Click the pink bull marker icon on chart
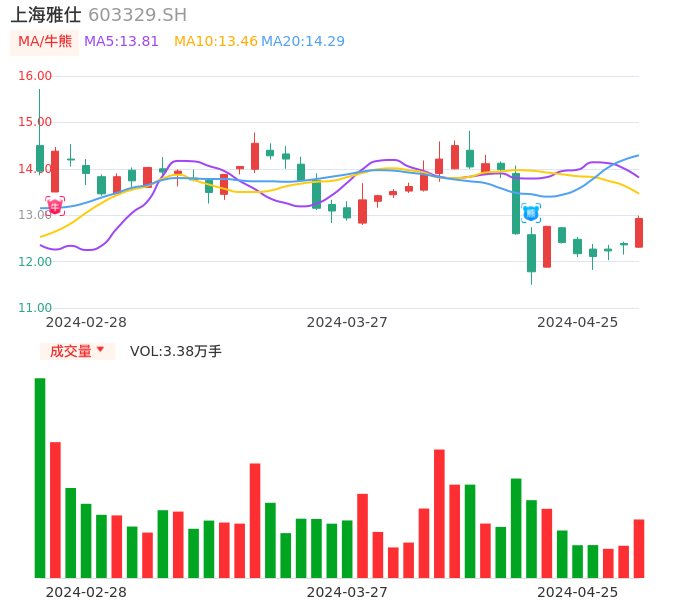The image size is (686, 606). point(55,206)
